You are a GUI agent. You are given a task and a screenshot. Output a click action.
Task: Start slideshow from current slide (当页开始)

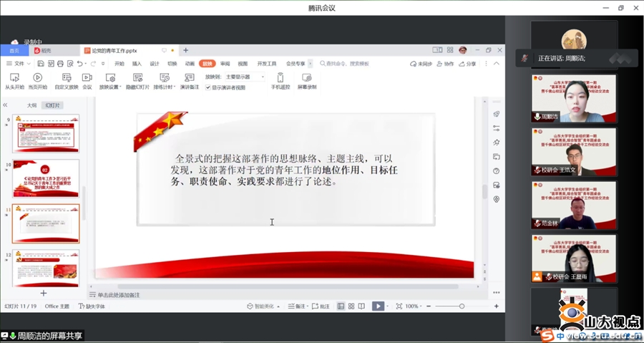point(37,77)
